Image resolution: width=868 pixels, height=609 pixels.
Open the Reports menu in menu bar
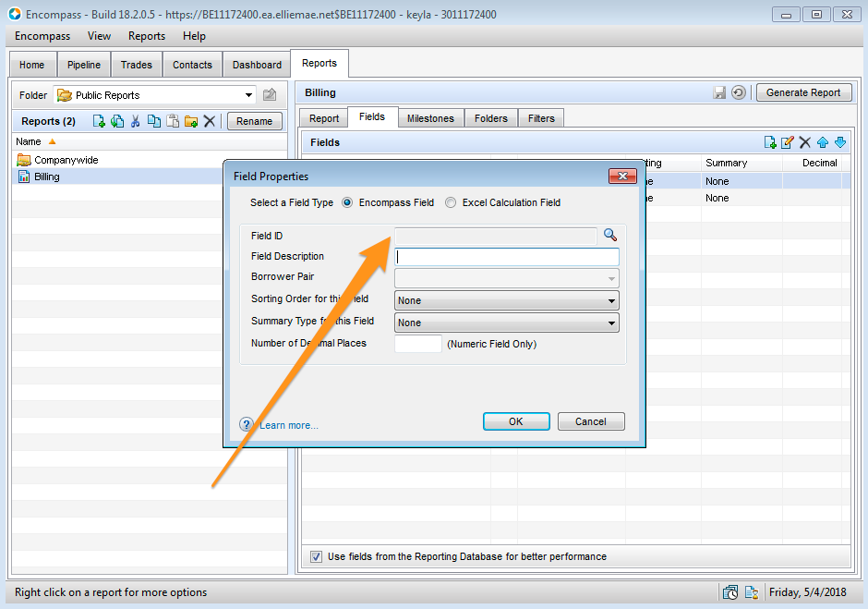tap(147, 36)
